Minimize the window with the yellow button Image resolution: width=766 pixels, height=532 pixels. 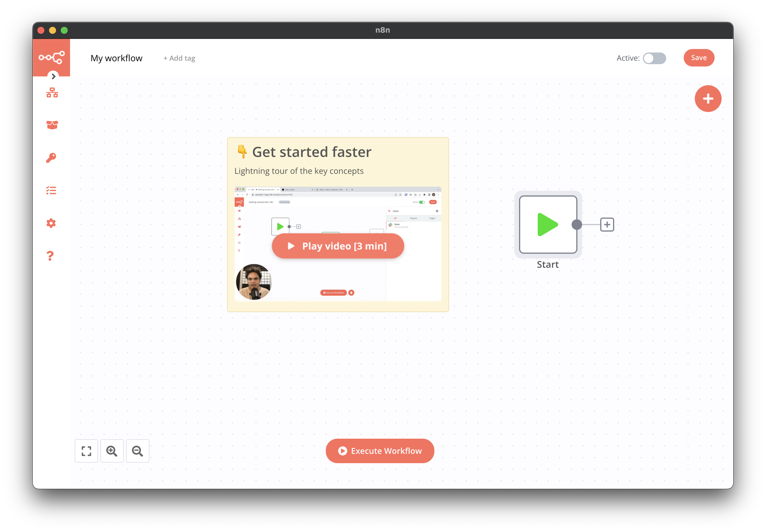53,30
